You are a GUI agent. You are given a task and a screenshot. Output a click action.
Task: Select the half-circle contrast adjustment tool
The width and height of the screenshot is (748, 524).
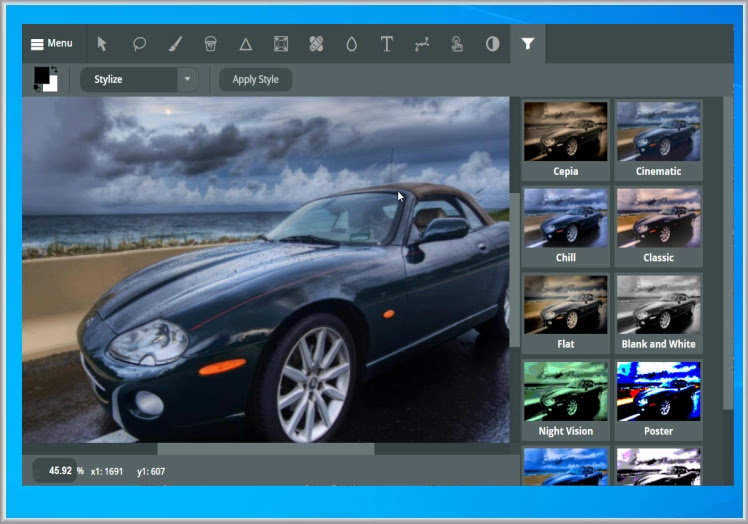[x=492, y=44]
